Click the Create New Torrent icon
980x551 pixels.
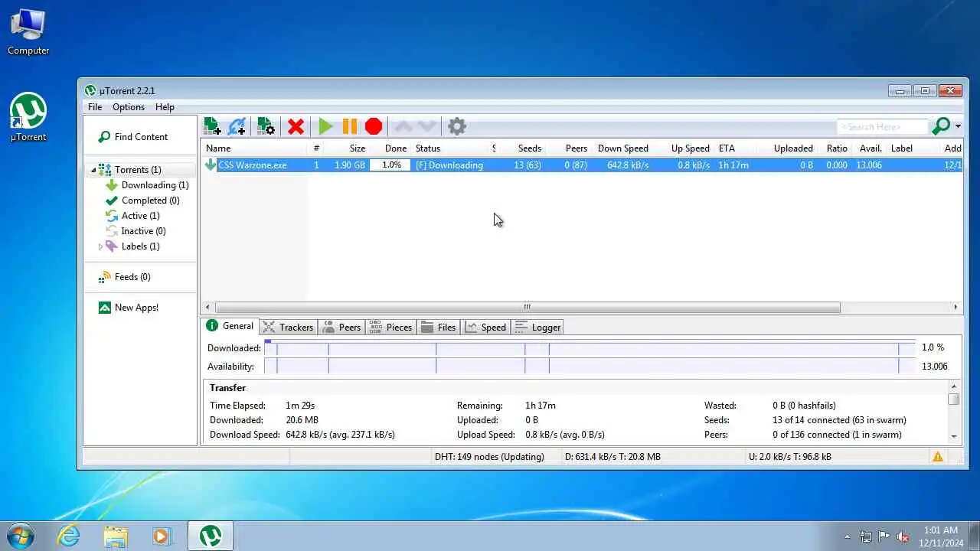click(x=266, y=126)
